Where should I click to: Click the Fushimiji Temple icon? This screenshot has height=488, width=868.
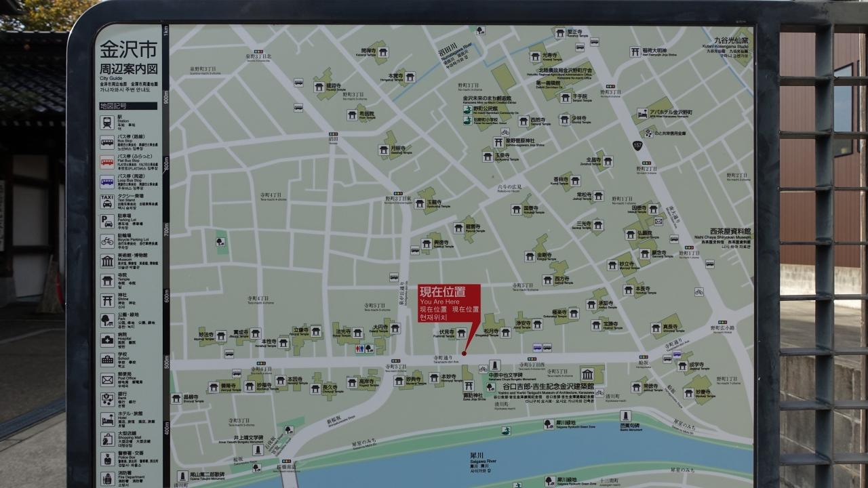click(x=461, y=333)
